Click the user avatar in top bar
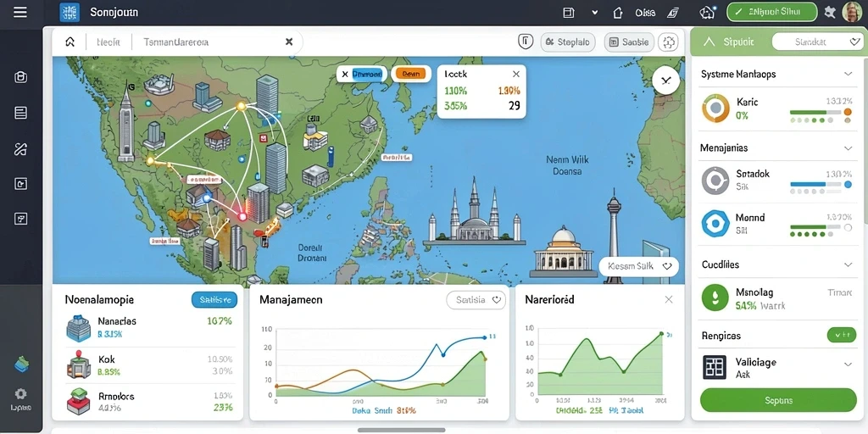The width and height of the screenshot is (868, 434). [850, 12]
